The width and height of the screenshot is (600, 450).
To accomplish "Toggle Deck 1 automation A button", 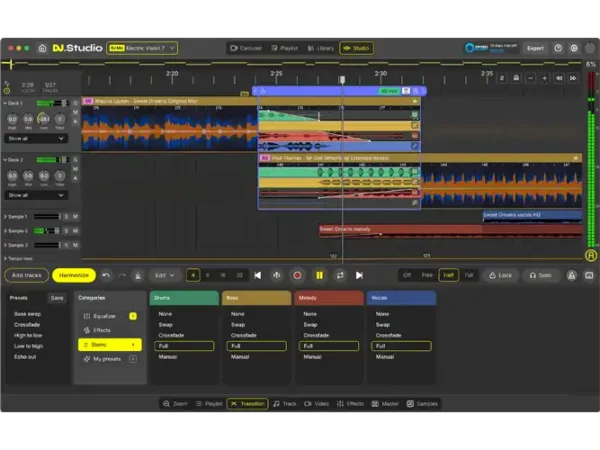I will coord(75,122).
